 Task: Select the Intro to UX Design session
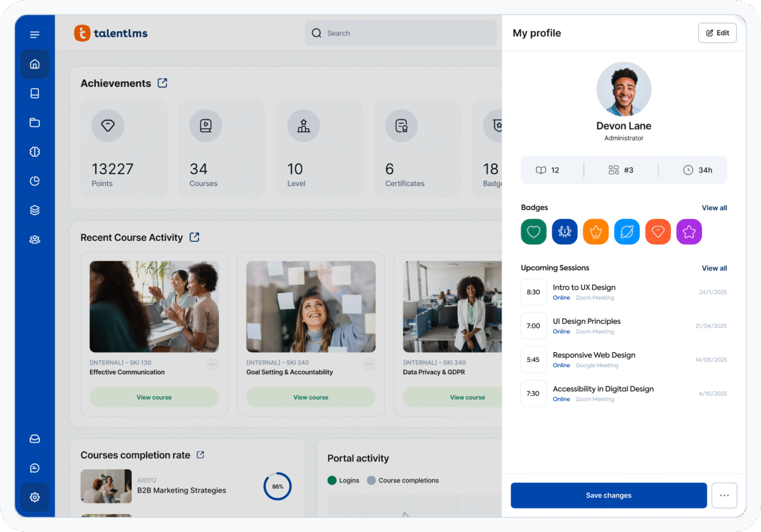584,288
